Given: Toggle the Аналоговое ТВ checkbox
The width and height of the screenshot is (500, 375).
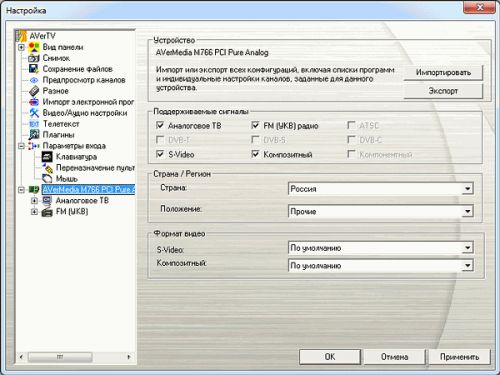Looking at the screenshot, I should click(160, 125).
